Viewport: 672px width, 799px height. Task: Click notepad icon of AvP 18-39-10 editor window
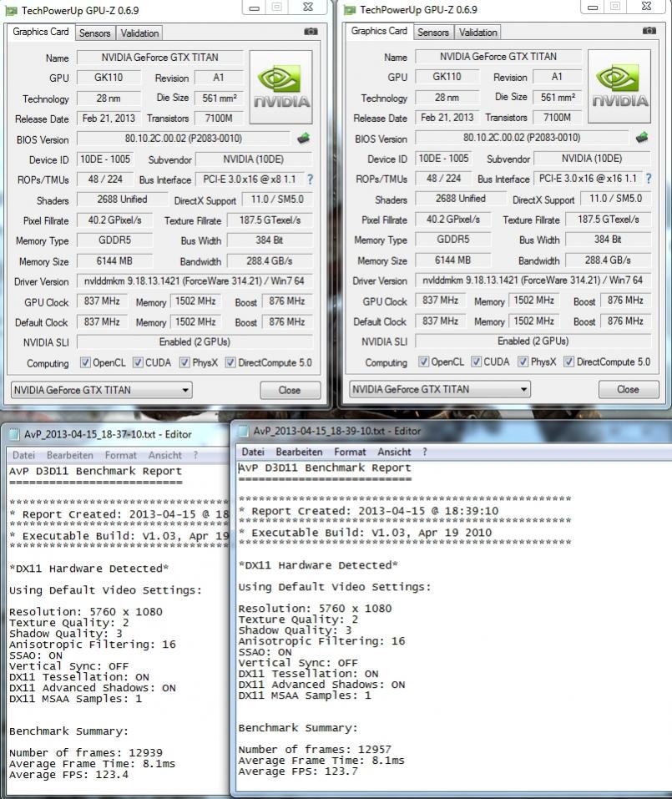coord(244,431)
